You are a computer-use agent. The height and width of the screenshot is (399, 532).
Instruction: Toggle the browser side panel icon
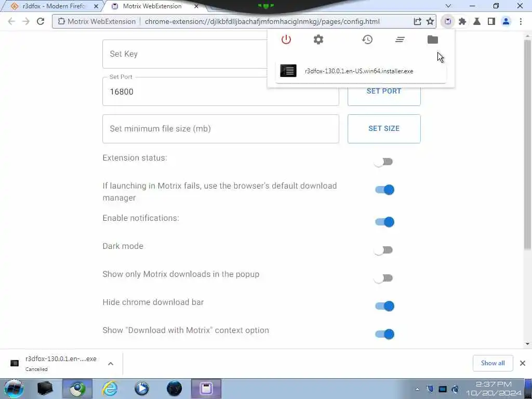tap(491, 21)
